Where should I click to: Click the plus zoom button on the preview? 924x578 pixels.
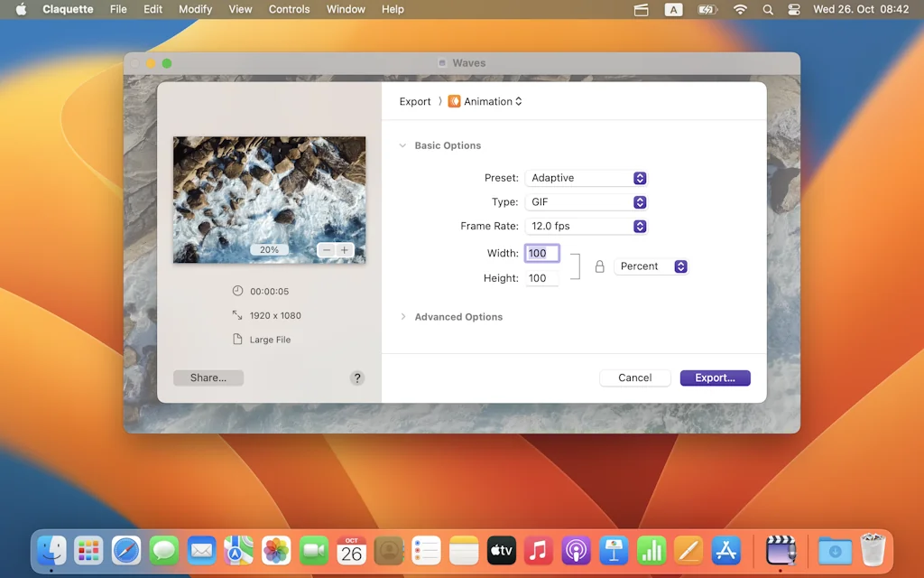point(345,249)
